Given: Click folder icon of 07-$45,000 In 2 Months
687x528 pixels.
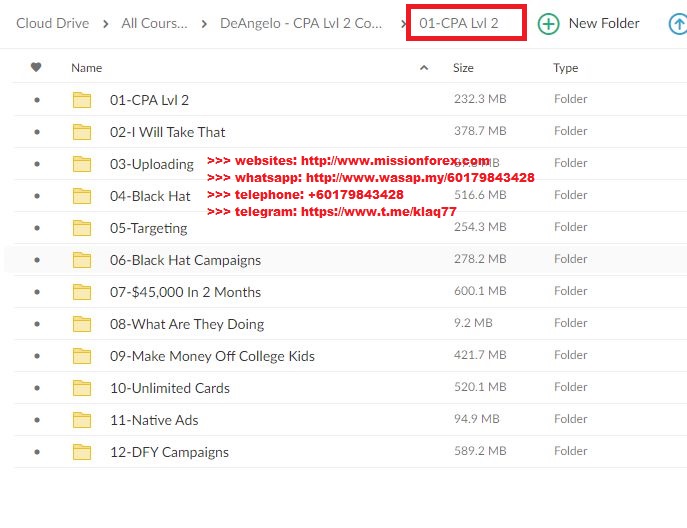Looking at the screenshot, I should coord(82,292).
